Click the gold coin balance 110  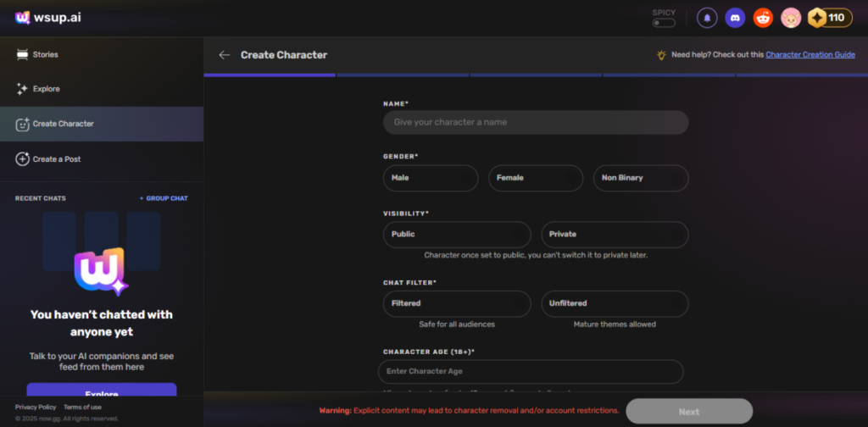click(830, 17)
